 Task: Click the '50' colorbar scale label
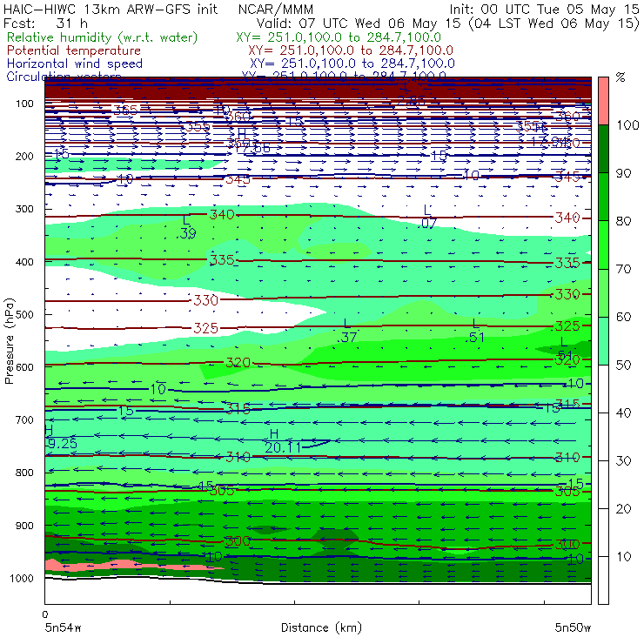[x=623, y=365]
